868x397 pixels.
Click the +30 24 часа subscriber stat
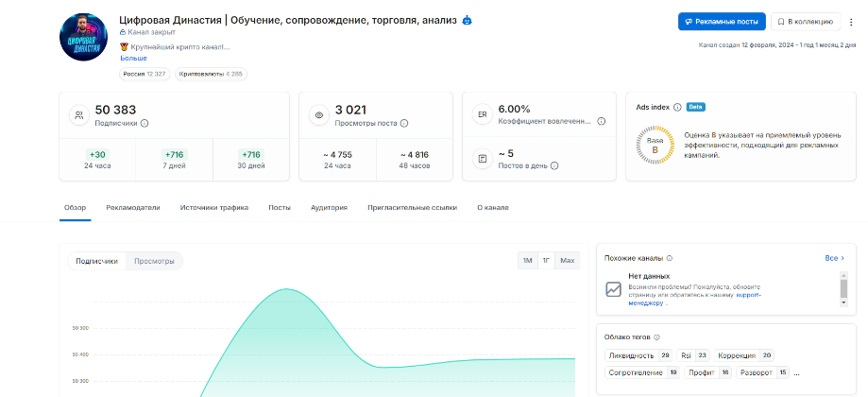click(97, 159)
